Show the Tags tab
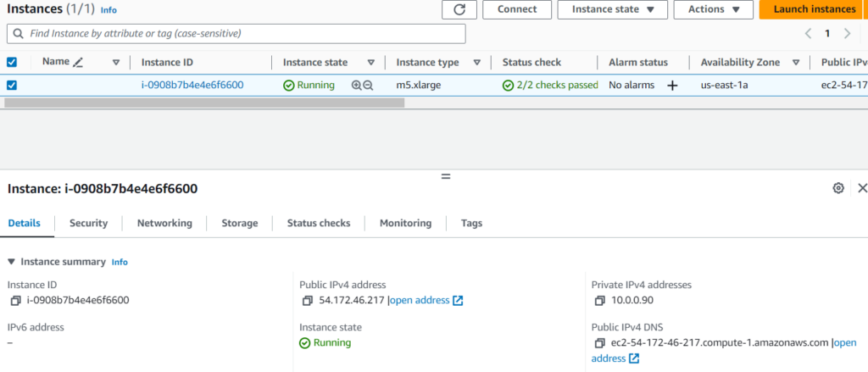 [x=471, y=223]
